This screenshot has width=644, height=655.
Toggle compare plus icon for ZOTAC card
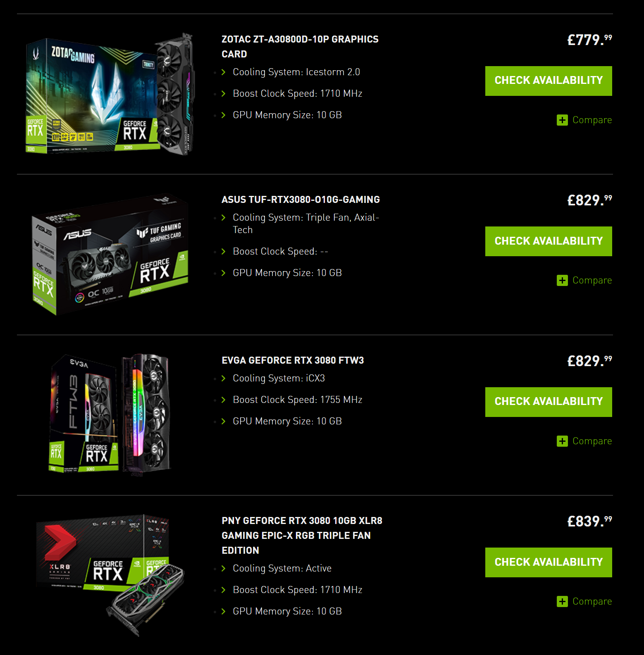pos(562,120)
